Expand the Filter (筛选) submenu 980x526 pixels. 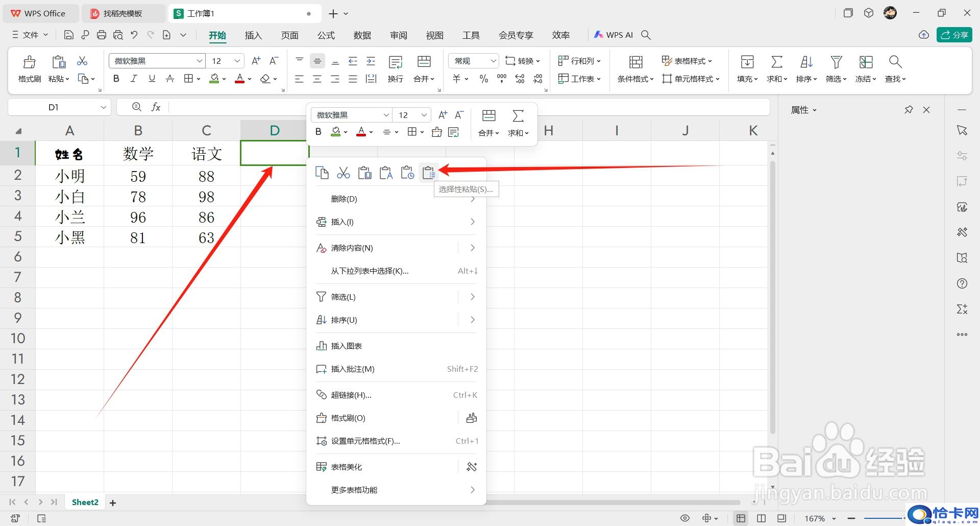(473, 297)
